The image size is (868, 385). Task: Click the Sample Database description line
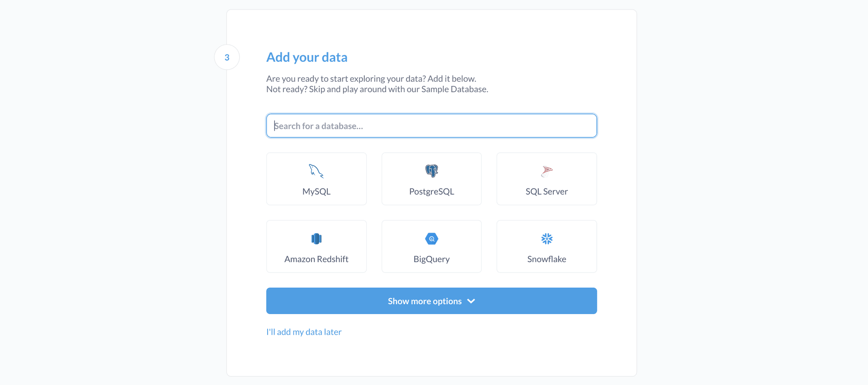coord(377,89)
